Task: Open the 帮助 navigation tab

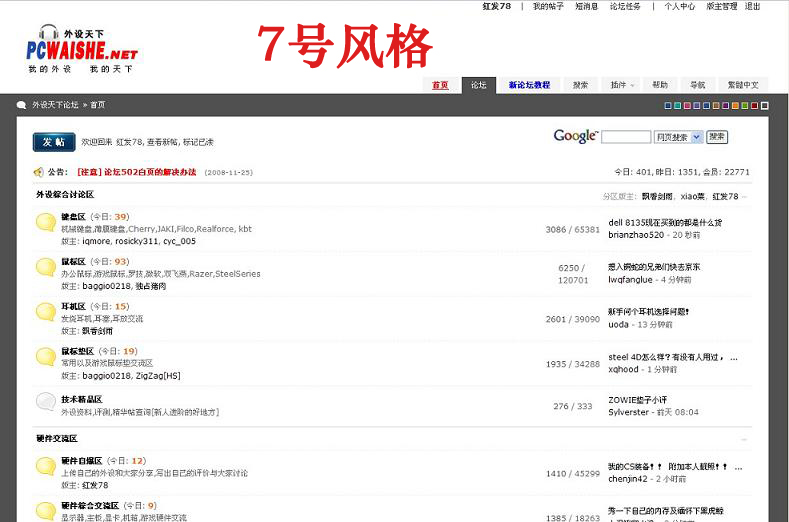Action: click(660, 85)
